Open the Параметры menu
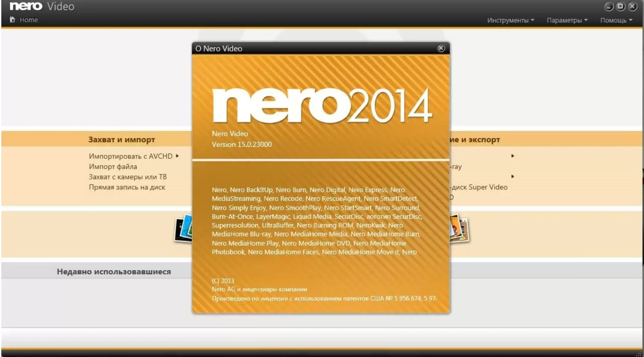 pyautogui.click(x=567, y=20)
